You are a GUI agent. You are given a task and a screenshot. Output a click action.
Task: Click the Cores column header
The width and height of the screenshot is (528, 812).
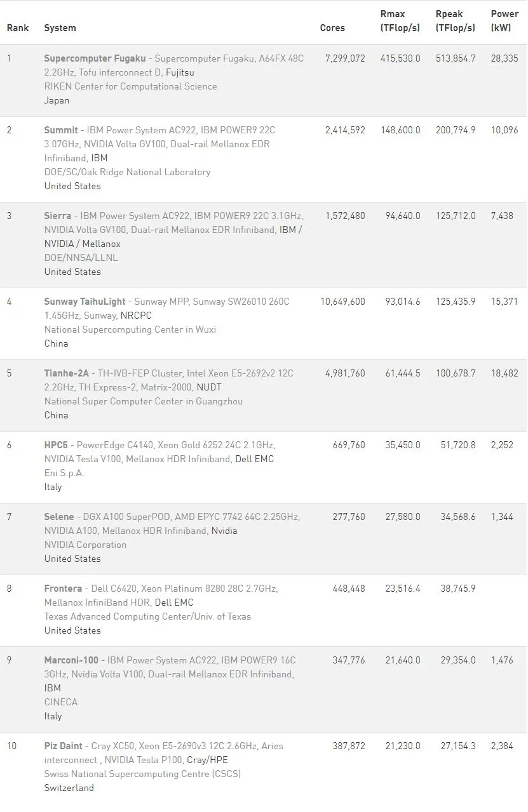click(332, 28)
